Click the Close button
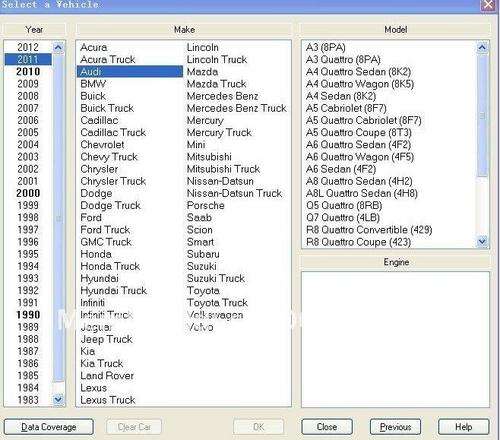 pyautogui.click(x=327, y=427)
